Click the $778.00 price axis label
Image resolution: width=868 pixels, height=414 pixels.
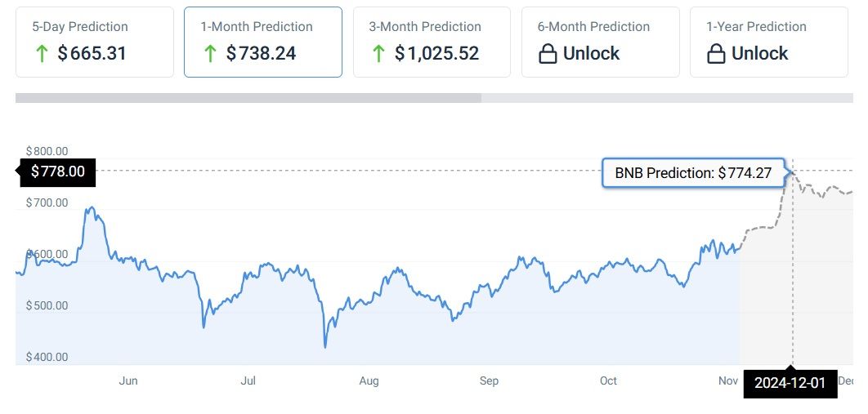[57, 171]
